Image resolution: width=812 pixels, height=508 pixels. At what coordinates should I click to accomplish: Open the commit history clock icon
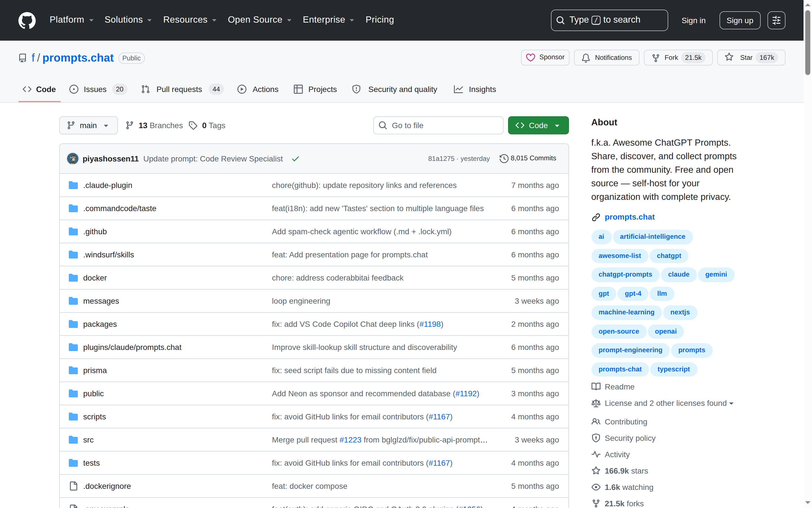(504, 158)
